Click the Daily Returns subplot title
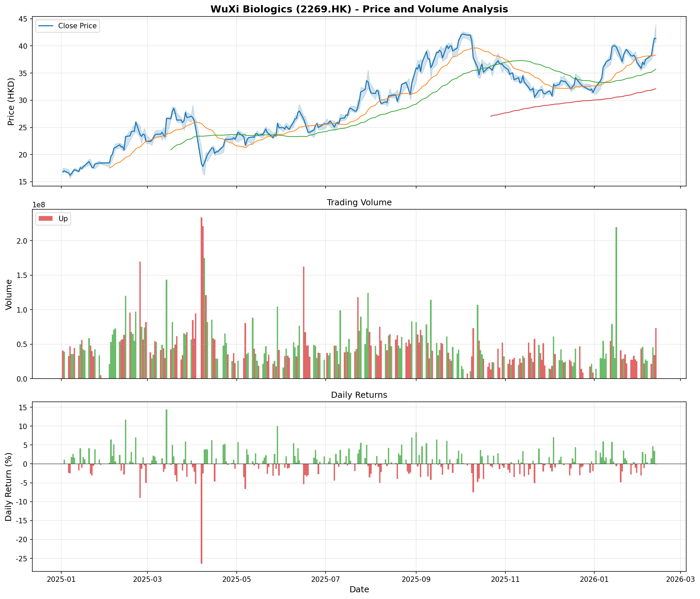The width and height of the screenshot is (700, 599). (359, 395)
